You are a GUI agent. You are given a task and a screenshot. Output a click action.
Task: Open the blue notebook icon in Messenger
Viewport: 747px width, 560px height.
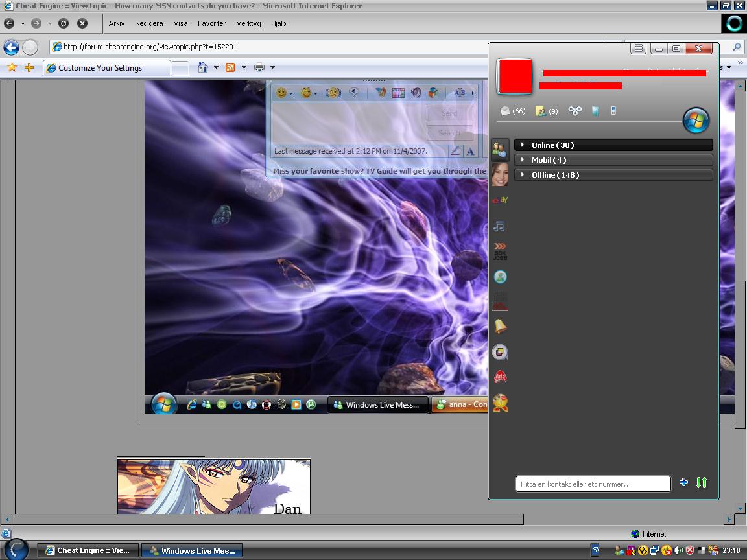tap(595, 111)
